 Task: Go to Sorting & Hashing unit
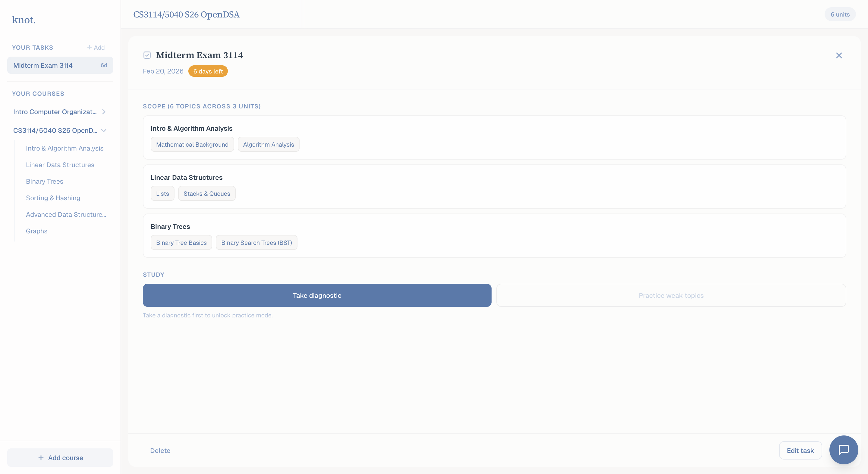click(53, 198)
